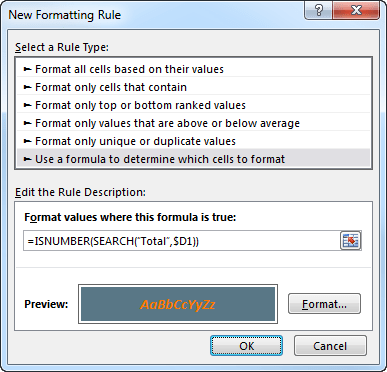Click the collapse dialog range selector icon

351,241
